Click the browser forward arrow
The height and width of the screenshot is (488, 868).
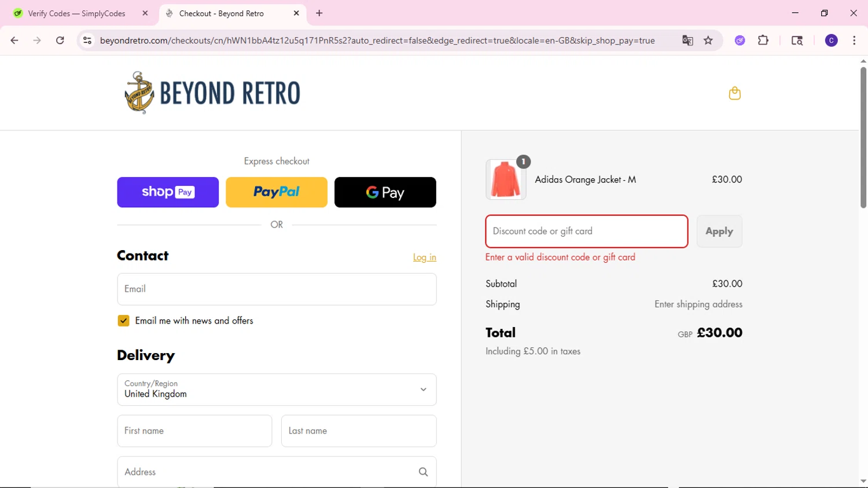click(37, 41)
